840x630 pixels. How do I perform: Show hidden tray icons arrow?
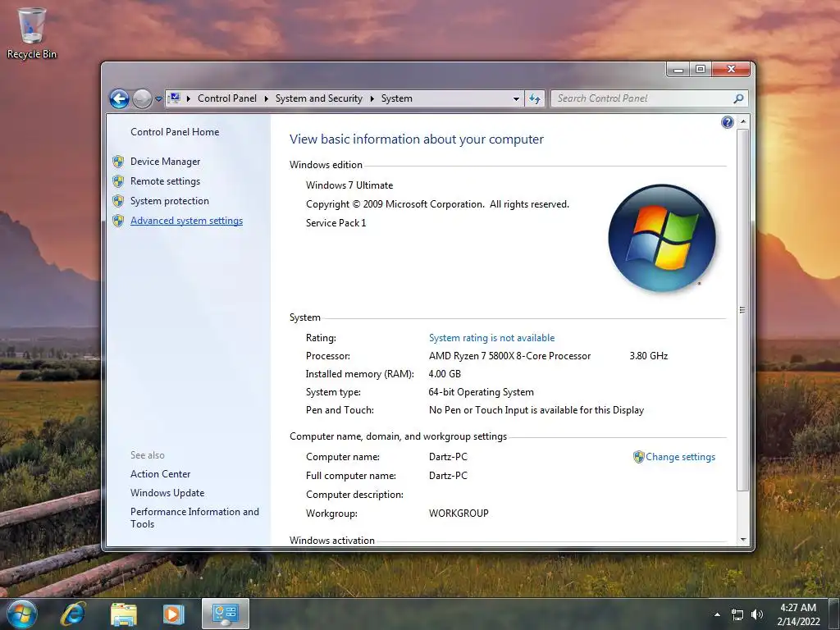point(717,614)
